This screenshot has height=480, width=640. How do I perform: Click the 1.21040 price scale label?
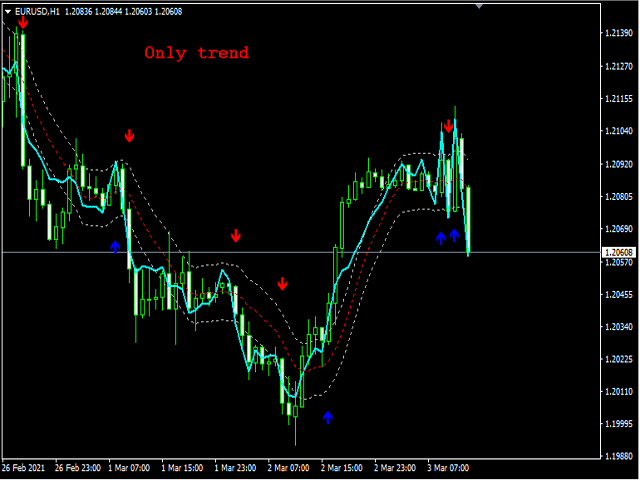pyautogui.click(x=619, y=131)
